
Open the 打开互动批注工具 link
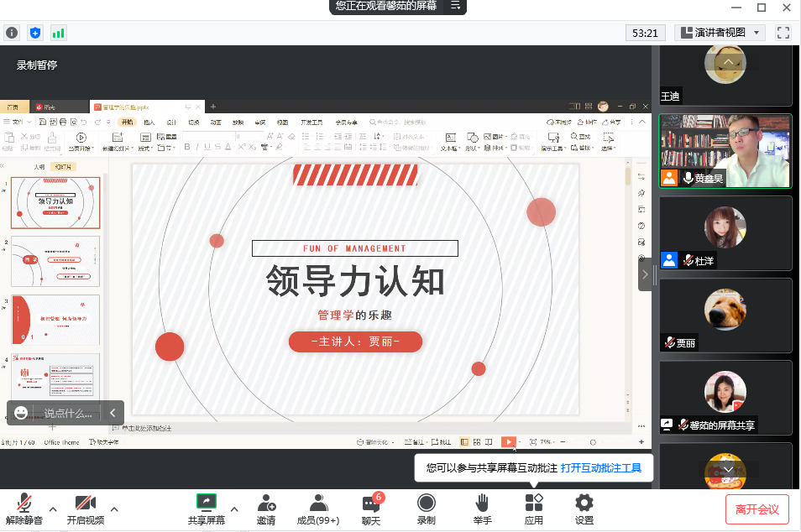[601, 467]
